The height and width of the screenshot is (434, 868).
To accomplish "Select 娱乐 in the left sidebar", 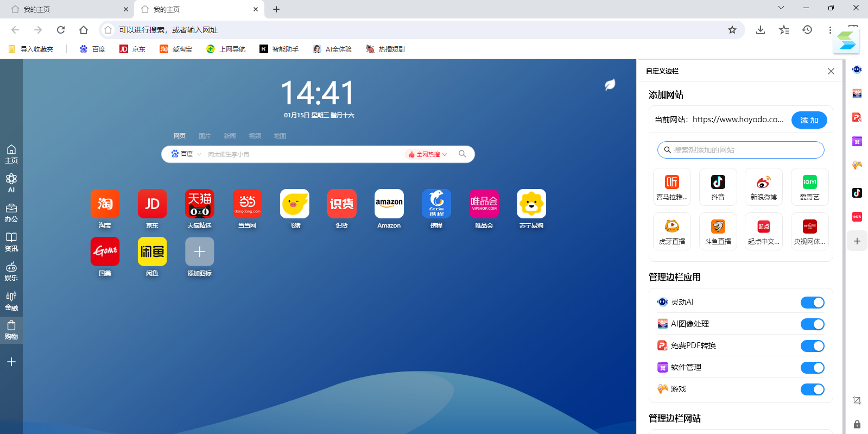I will coord(11,272).
